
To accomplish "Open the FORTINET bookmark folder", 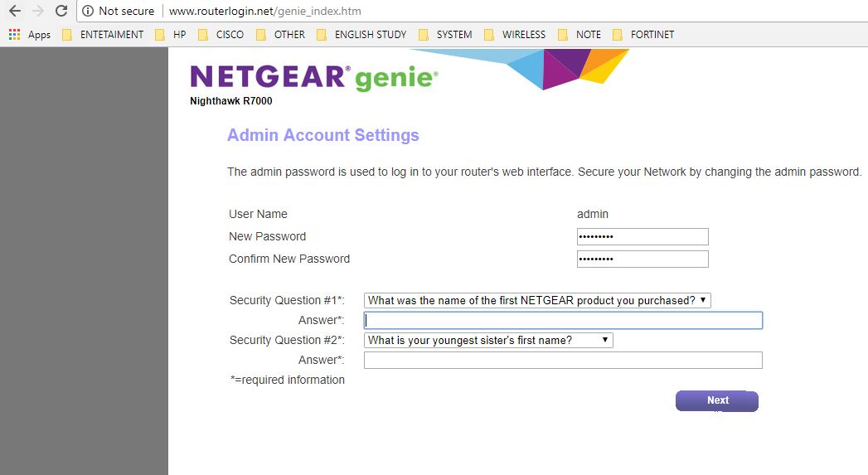I will [644, 34].
